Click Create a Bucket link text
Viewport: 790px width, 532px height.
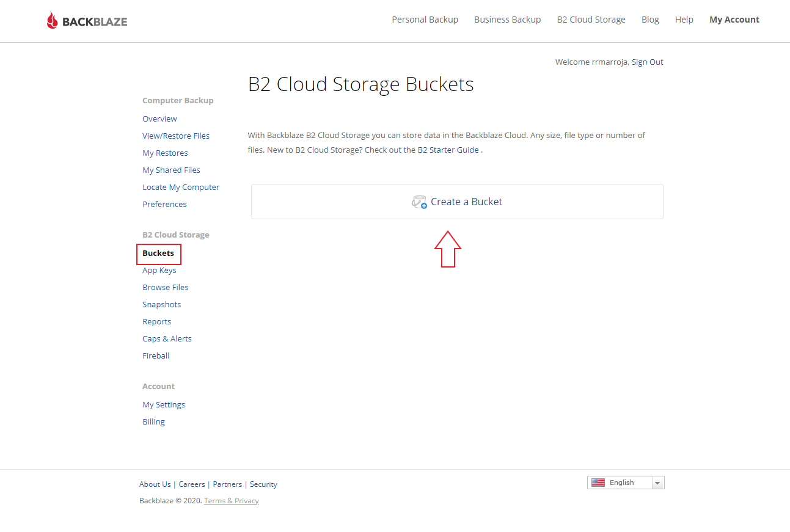point(466,202)
